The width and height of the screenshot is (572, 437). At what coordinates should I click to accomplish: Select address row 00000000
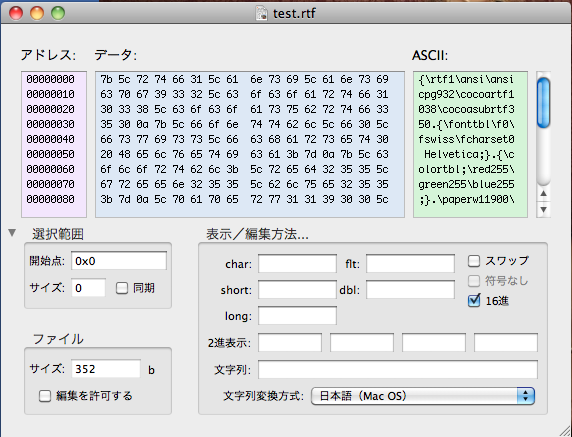tap(50, 79)
